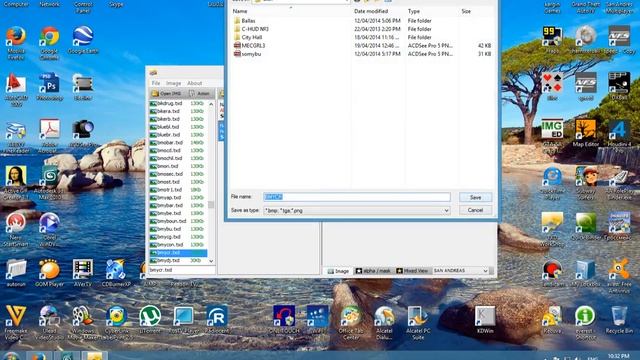This screenshot has height=360, width=640.
Task: Click the txd list scroll-down arrow
Action: click(211, 261)
